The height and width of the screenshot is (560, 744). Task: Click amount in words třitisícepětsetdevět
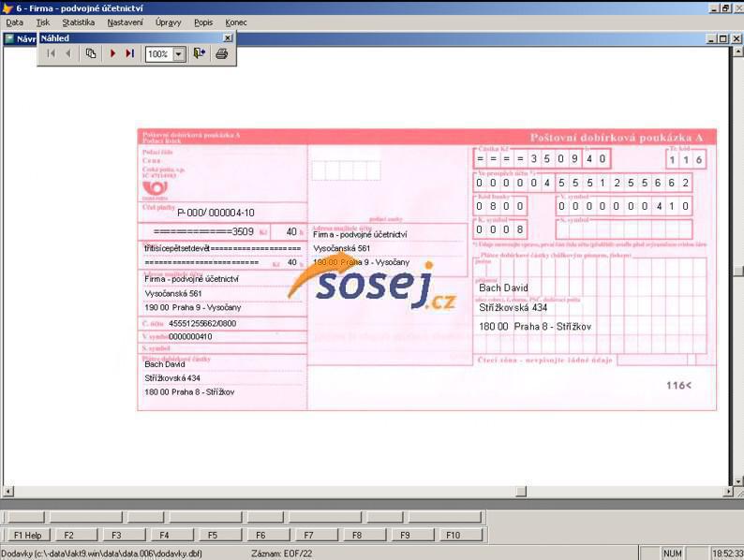177,248
